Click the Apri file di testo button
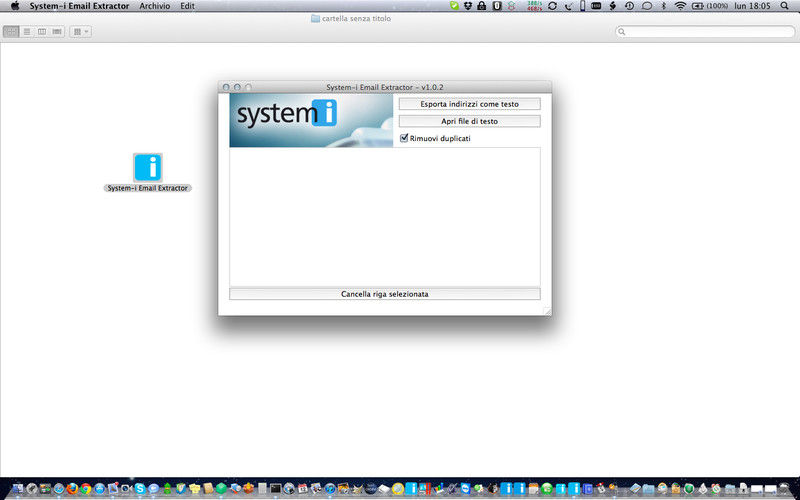The image size is (800, 500). coord(469,121)
